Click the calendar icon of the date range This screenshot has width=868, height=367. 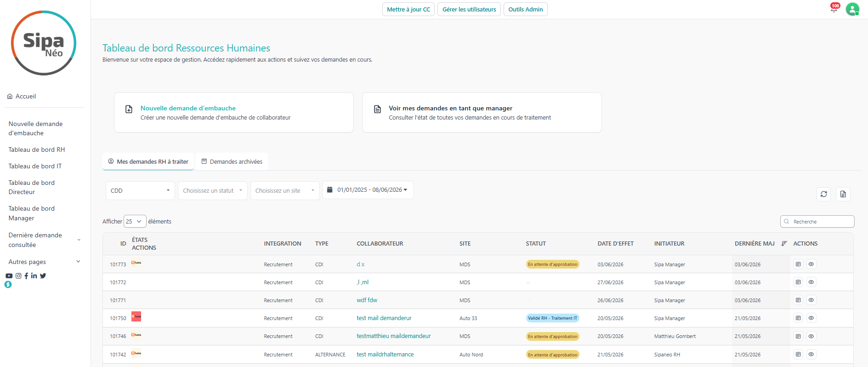[x=329, y=189]
